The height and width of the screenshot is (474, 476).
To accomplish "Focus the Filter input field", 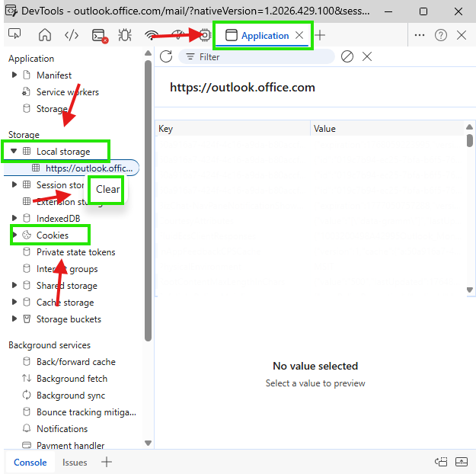I will [257, 57].
